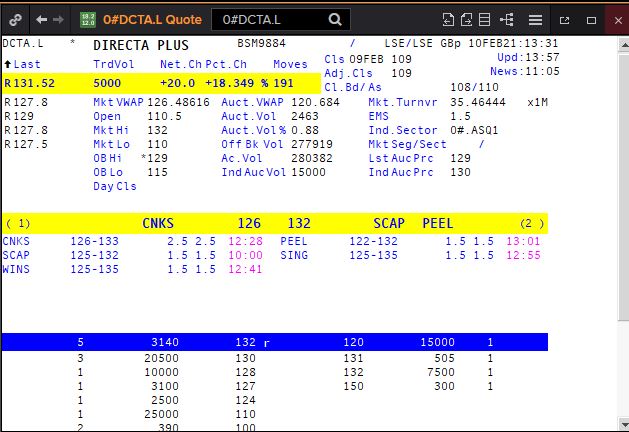Click percent change +18.349
Screen dimensions: 629x432
229,83
